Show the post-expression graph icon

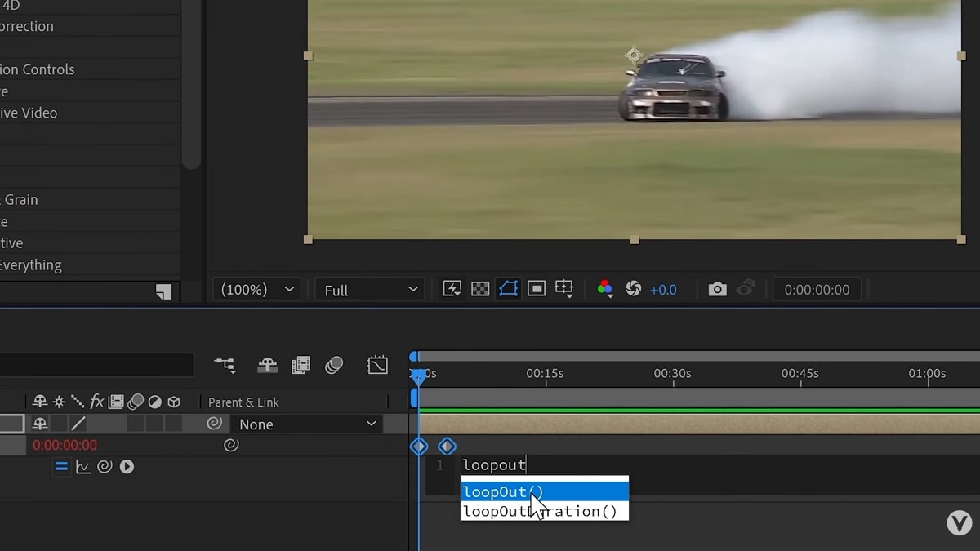(82, 467)
